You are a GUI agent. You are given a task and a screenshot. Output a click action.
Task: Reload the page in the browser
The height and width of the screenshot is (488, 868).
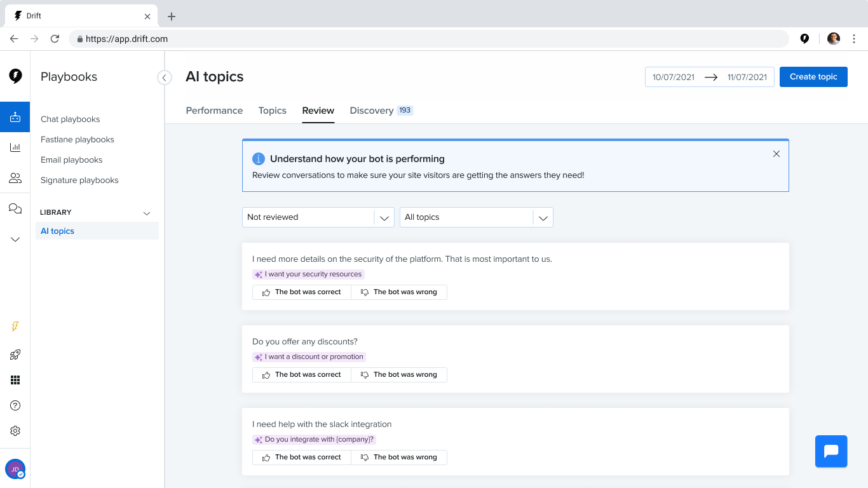[55, 39]
